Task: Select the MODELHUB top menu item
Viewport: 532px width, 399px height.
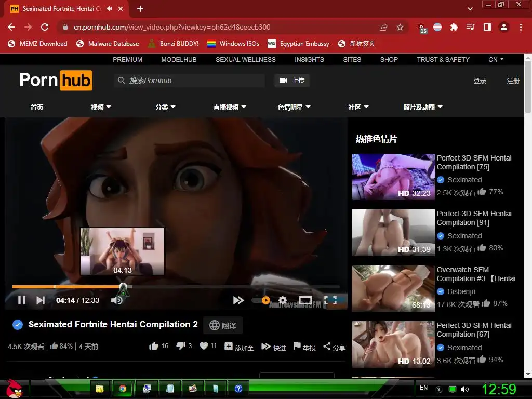Action: 179,59
